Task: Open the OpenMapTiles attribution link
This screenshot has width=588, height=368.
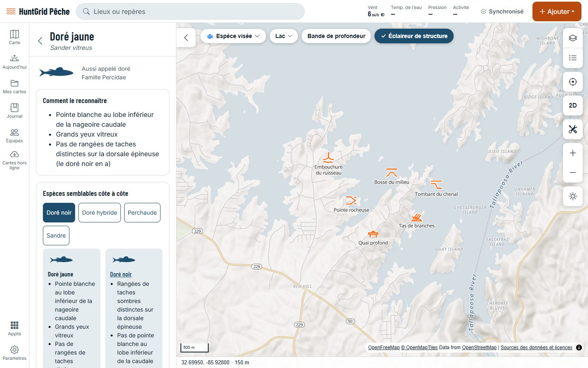Action: tap(419, 348)
